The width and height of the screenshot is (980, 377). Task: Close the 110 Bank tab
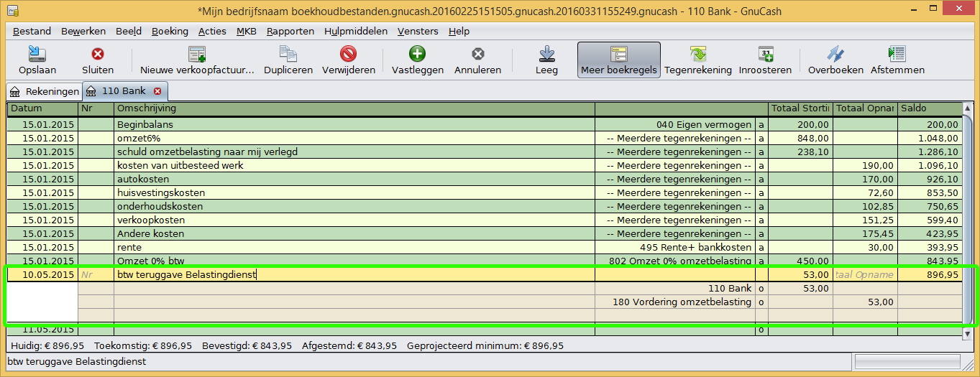pyautogui.click(x=157, y=91)
